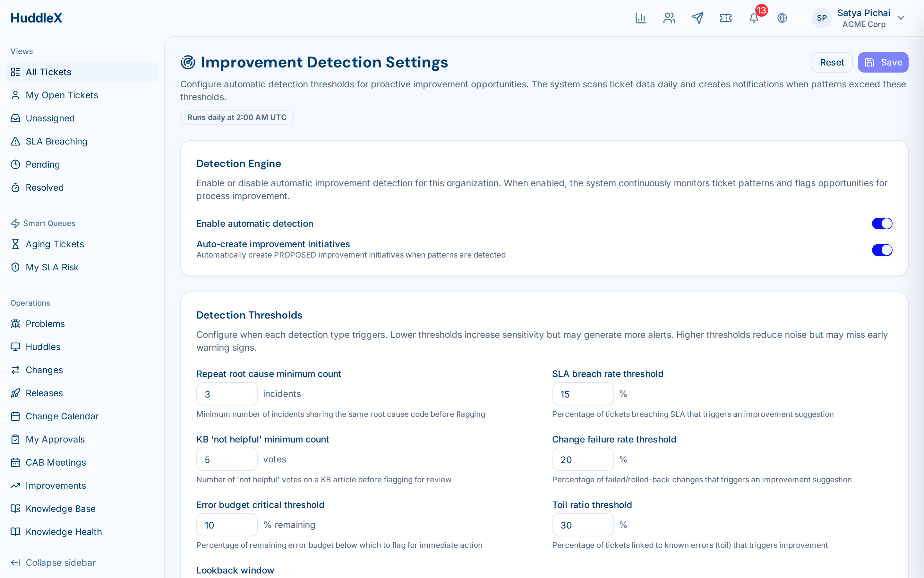Save the improvement detection settings

point(883,62)
